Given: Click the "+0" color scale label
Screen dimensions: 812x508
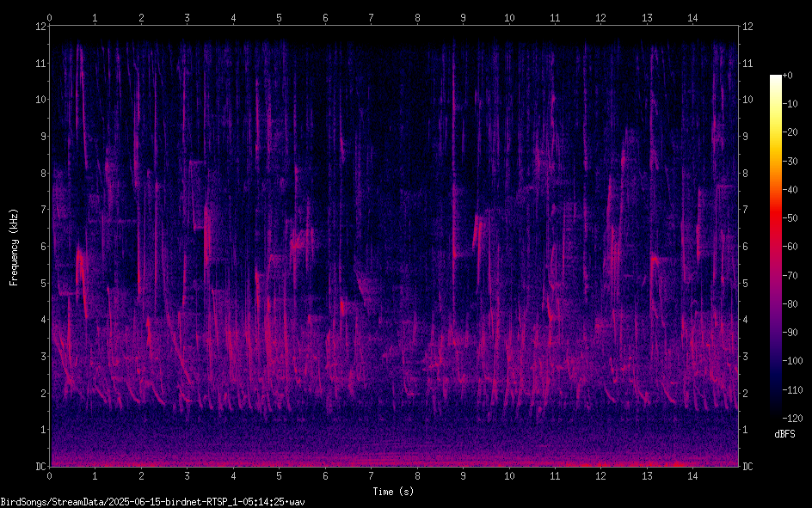Looking at the screenshot, I should point(787,76).
